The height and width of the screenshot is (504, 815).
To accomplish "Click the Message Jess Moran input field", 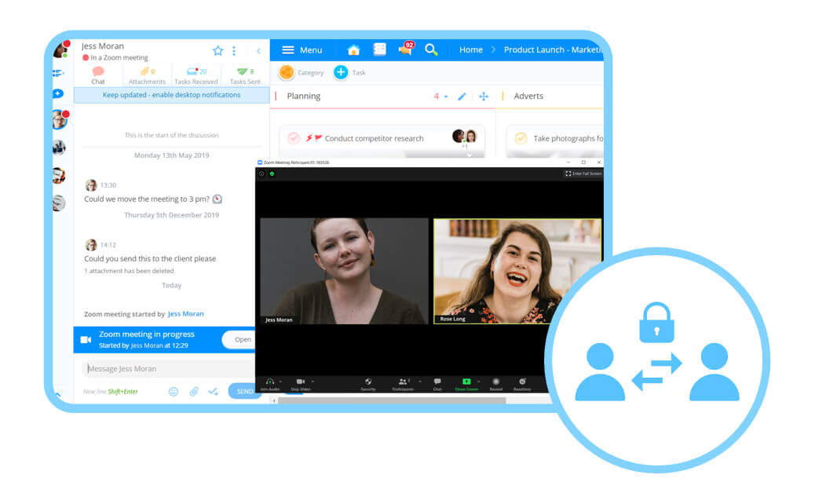I will [x=168, y=368].
